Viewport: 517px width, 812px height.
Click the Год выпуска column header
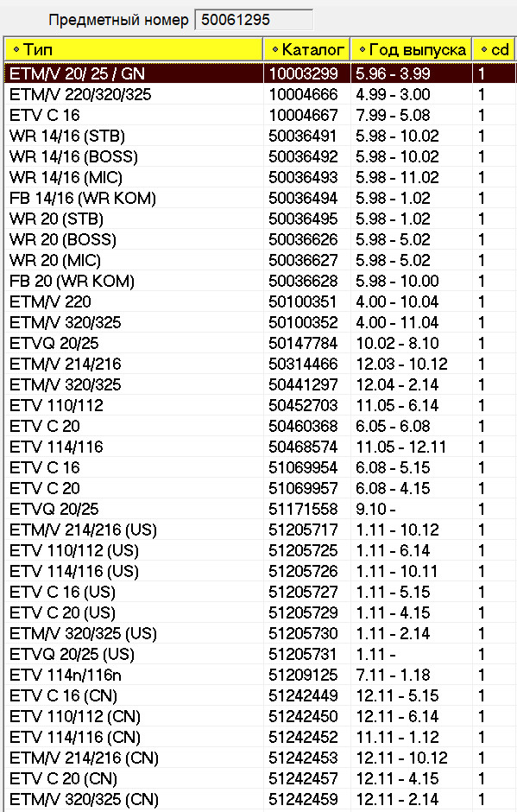click(412, 50)
